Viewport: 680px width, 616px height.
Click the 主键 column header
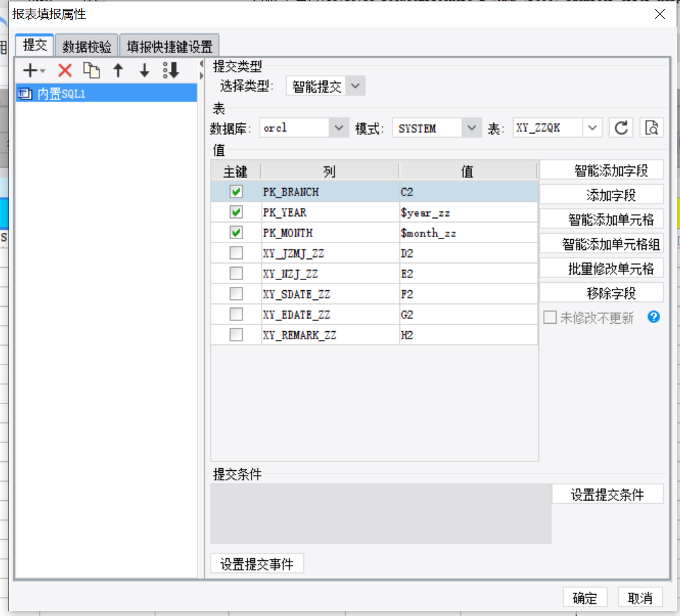pyautogui.click(x=236, y=171)
